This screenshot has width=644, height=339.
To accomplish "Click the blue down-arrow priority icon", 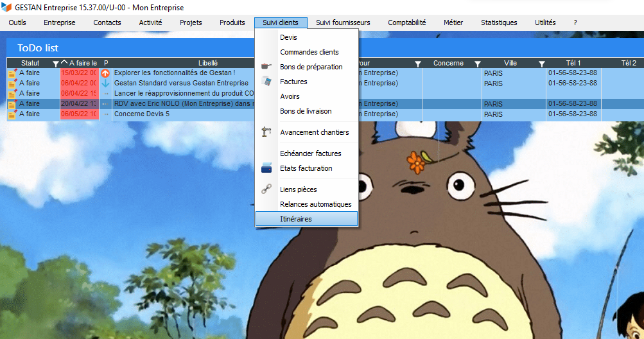I will (106, 83).
